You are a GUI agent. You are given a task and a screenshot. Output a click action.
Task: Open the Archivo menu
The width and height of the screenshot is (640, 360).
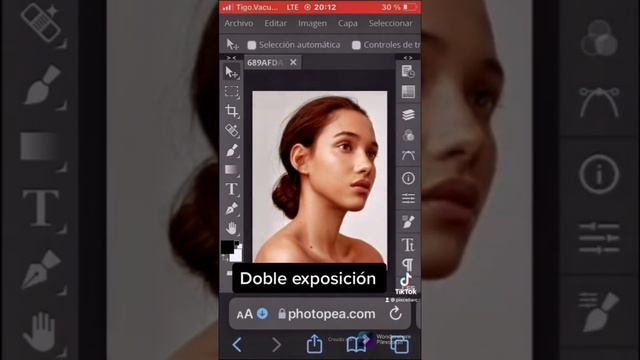[x=238, y=23]
